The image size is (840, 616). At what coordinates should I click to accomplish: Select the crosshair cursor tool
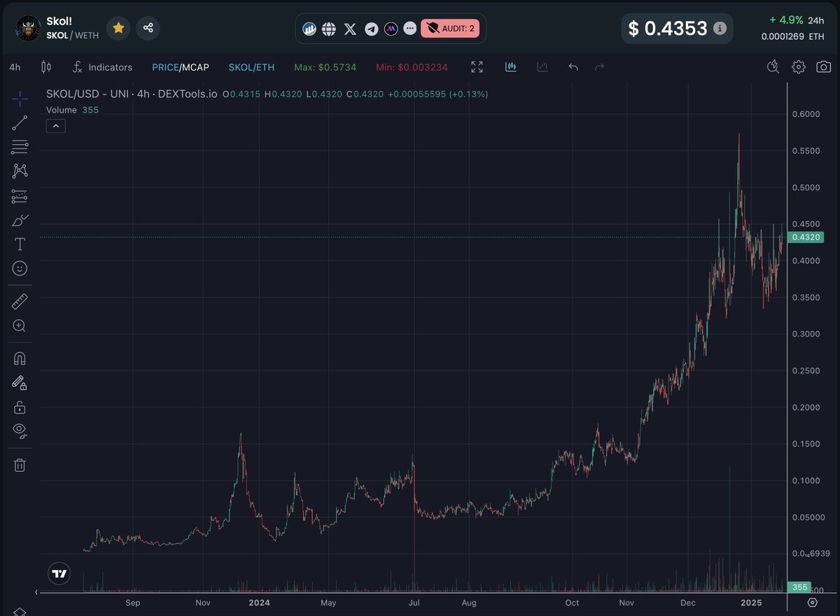coord(20,98)
